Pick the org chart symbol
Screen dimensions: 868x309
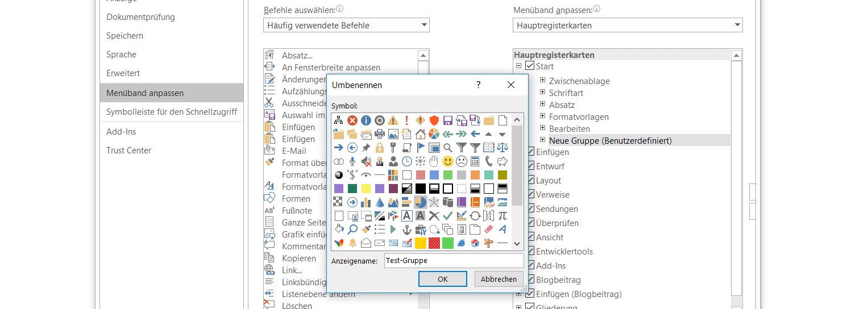[339, 120]
